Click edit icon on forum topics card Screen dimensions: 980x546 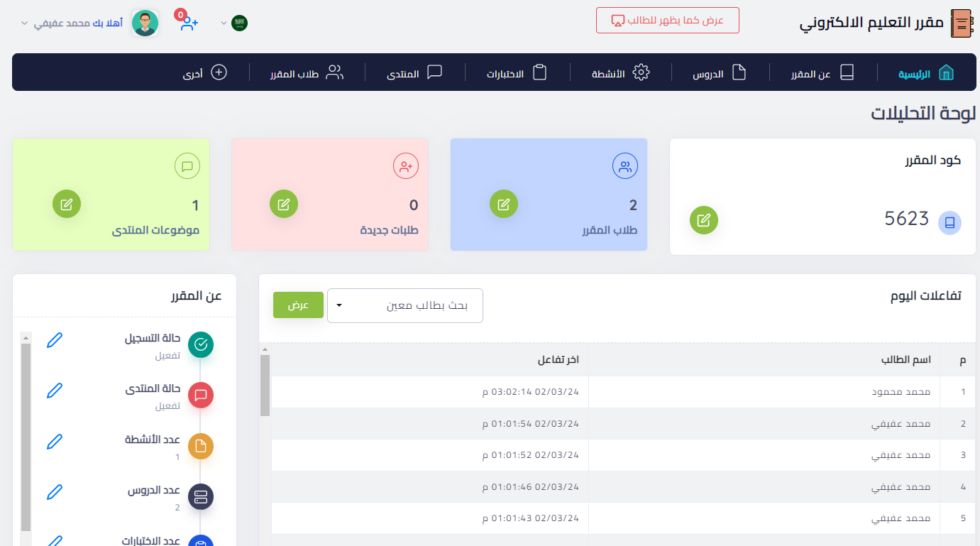[x=67, y=204]
